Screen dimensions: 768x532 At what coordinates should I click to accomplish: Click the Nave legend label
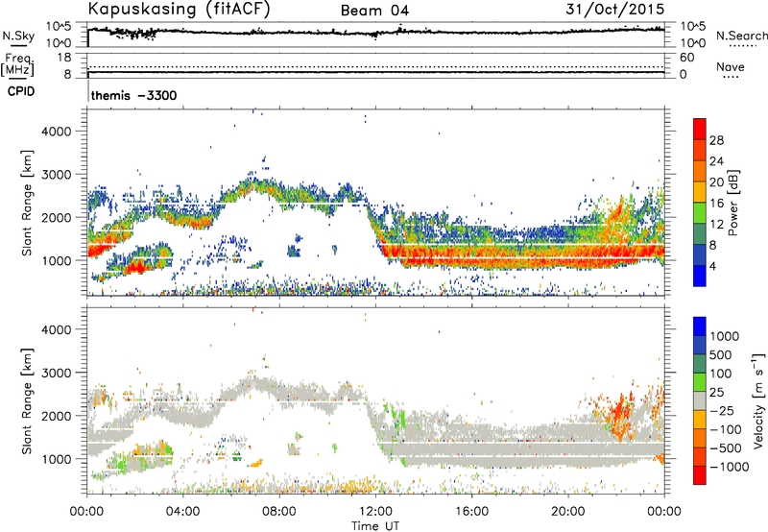click(731, 66)
